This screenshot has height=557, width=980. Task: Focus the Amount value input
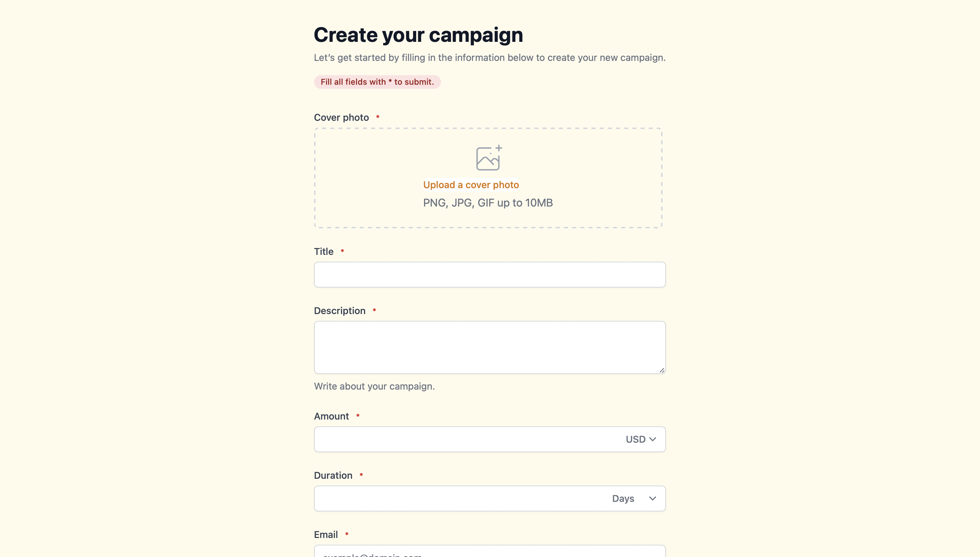click(x=459, y=439)
